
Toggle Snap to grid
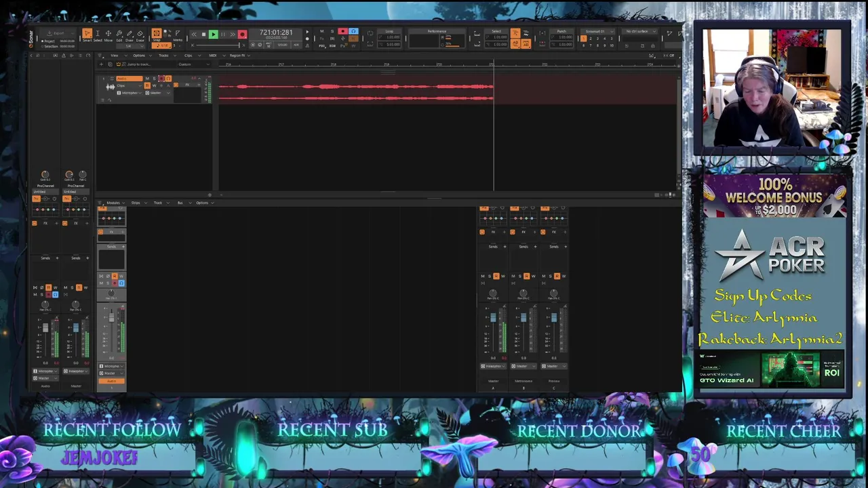coord(157,34)
